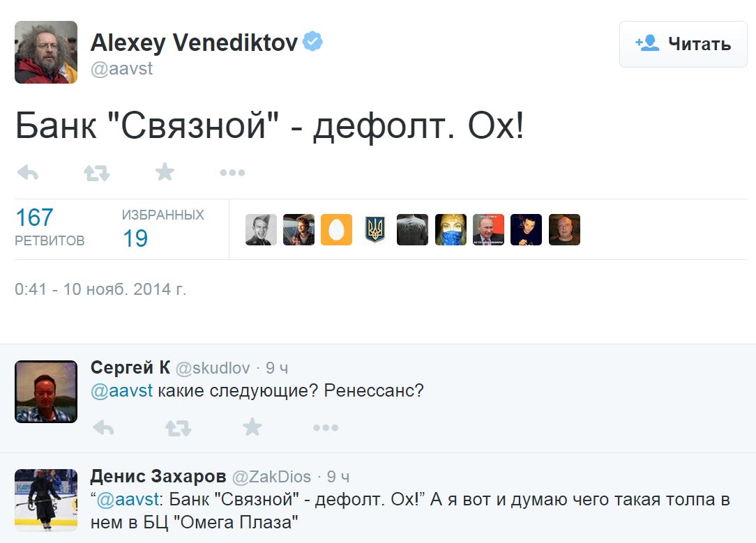
Task: Open the verified badge next to Venediktov
Action: tap(312, 43)
